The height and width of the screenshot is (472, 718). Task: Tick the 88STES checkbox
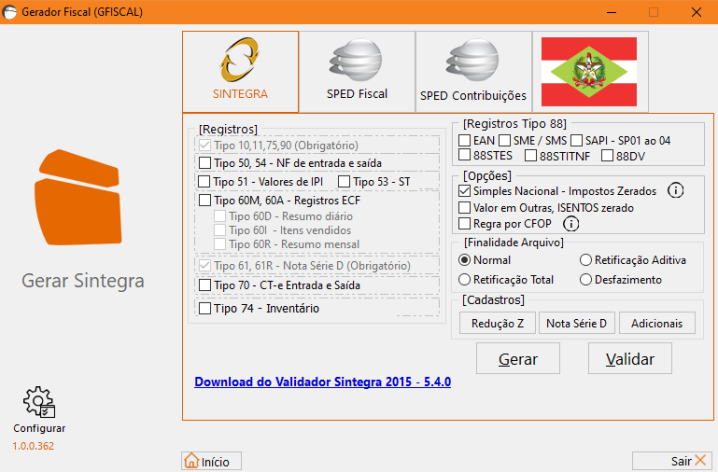click(464, 155)
